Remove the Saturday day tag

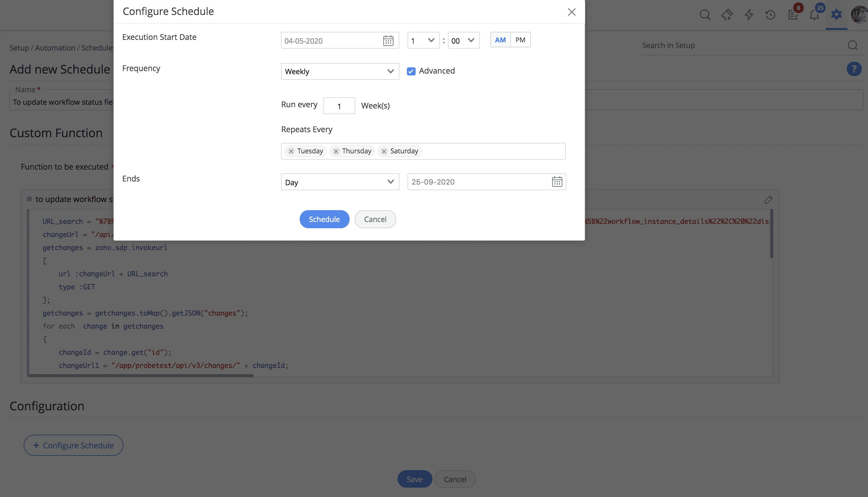click(x=384, y=151)
